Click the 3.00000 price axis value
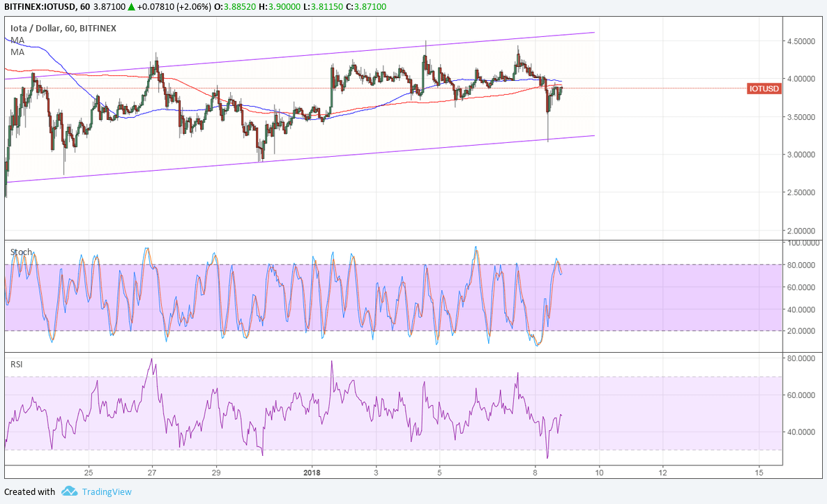 [x=801, y=155]
